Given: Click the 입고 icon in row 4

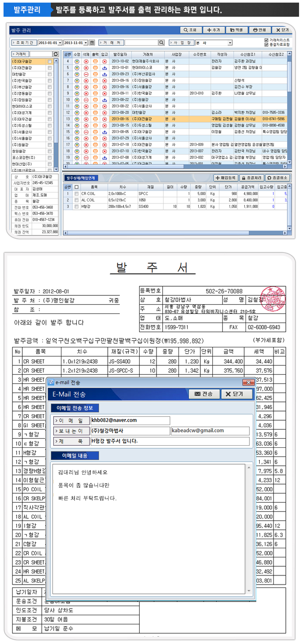Looking at the screenshot, I should point(104,61).
